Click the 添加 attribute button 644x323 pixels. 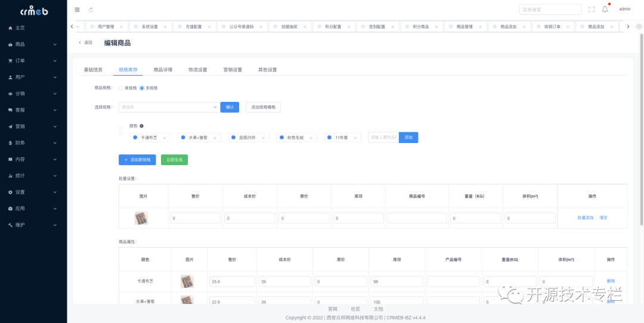click(408, 138)
